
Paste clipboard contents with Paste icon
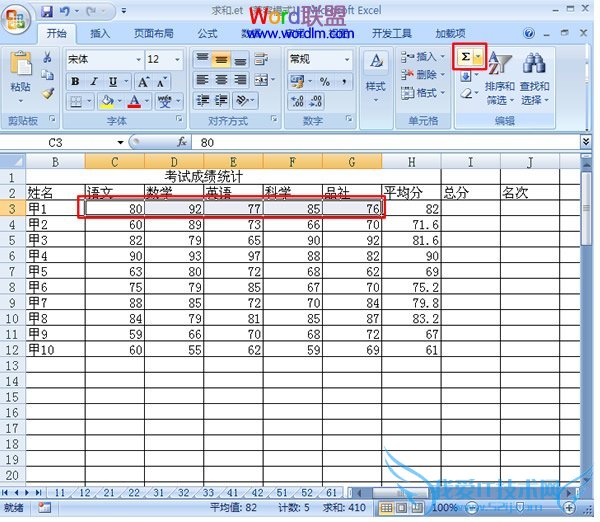[x=21, y=64]
